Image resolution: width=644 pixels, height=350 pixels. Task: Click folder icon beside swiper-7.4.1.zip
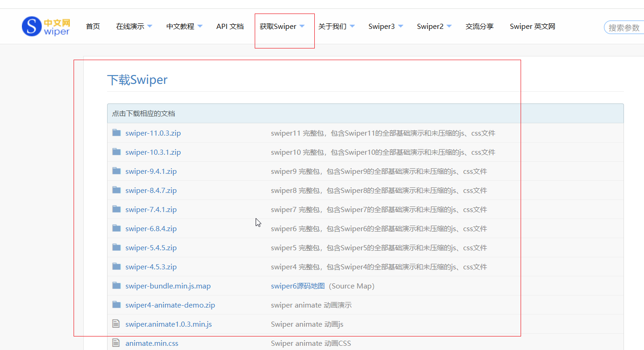coord(116,209)
